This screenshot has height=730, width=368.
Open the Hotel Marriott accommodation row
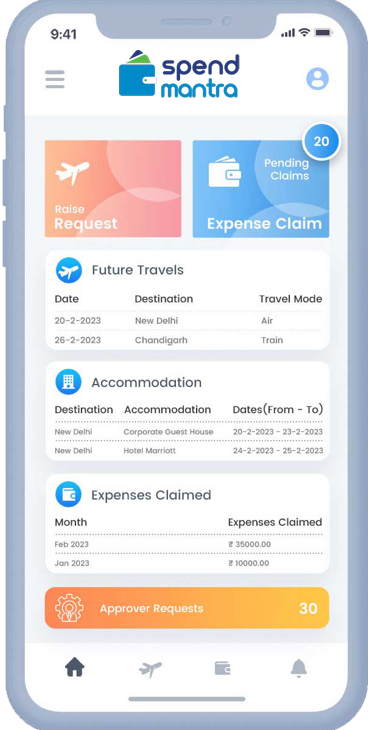coord(188,451)
